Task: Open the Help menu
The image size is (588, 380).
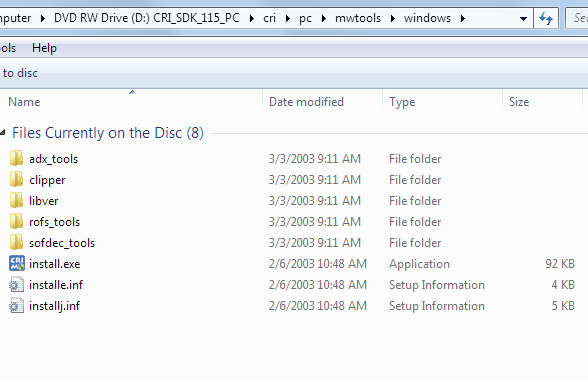Action: pyautogui.click(x=44, y=48)
